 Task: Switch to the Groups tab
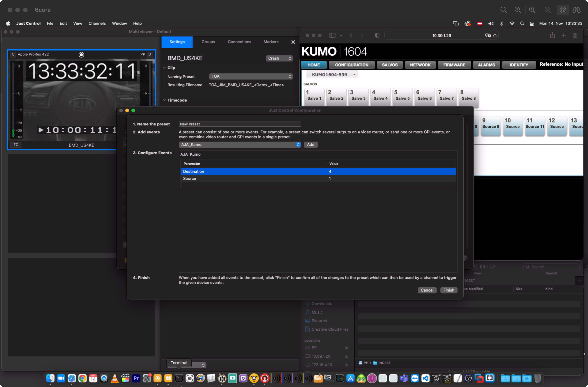click(x=208, y=42)
